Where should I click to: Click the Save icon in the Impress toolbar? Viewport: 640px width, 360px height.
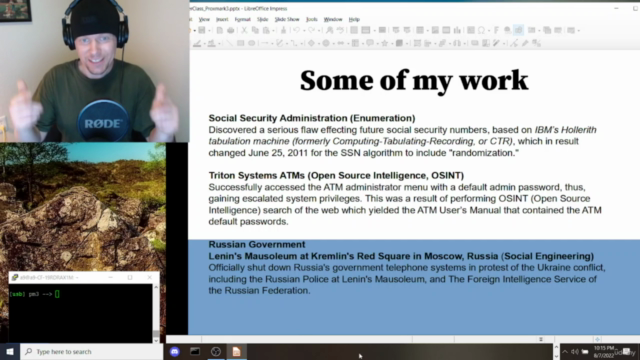[202, 30]
